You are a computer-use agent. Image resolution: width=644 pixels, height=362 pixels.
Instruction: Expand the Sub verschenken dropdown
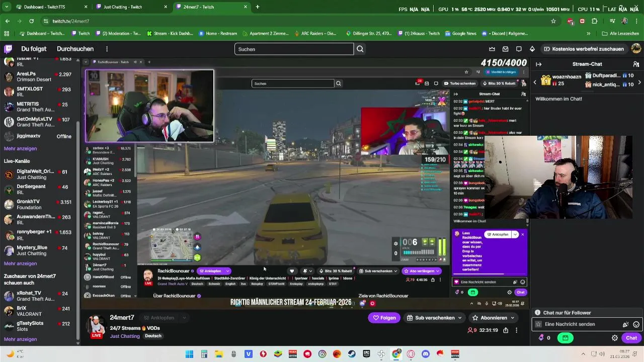point(459,318)
